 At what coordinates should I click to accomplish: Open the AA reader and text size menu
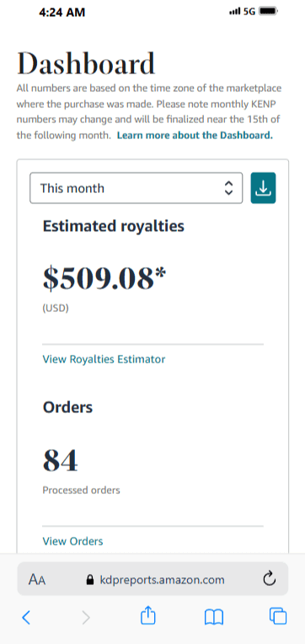click(x=37, y=580)
